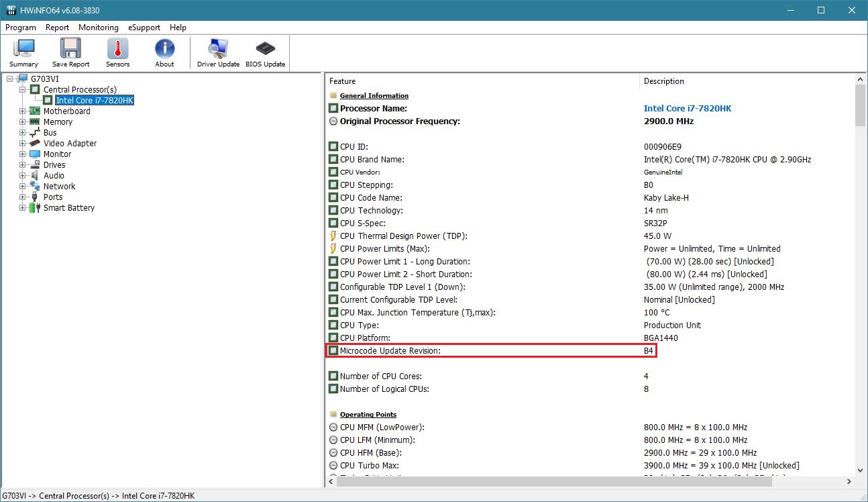Click the Drives icon in tree
Image resolution: width=868 pixels, height=502 pixels.
coord(35,164)
